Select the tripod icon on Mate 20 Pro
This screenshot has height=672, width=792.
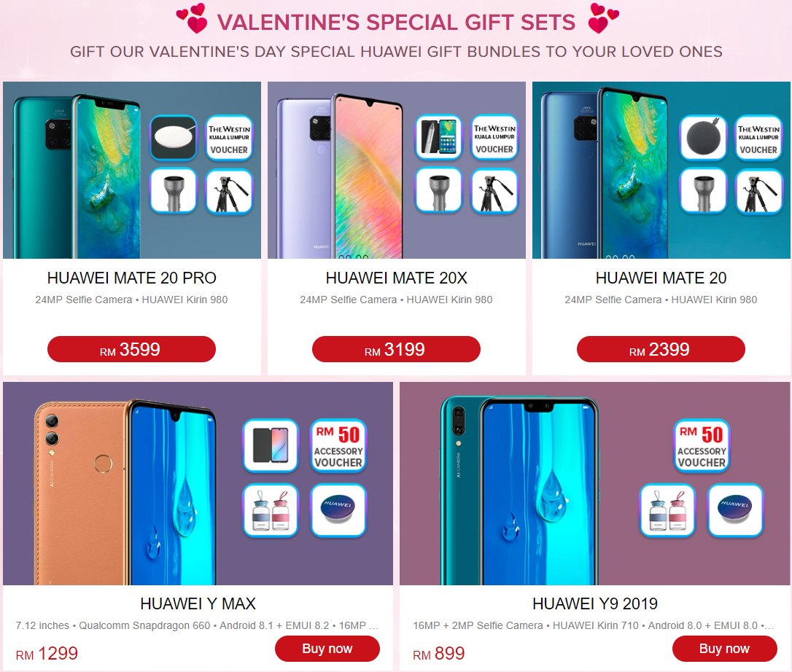pos(229,192)
